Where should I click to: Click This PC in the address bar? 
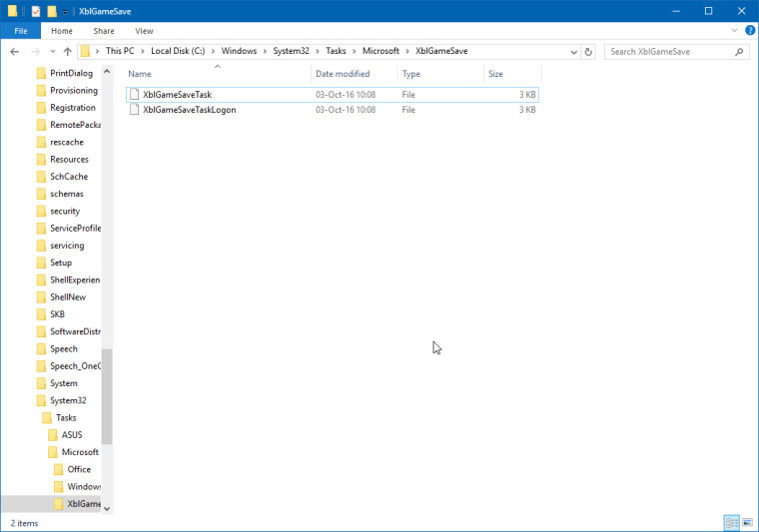click(x=120, y=51)
